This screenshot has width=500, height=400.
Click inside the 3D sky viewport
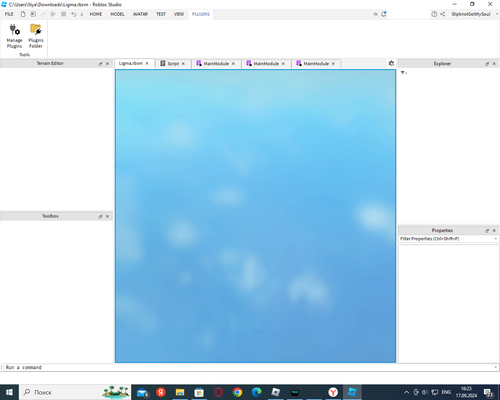[x=255, y=216]
